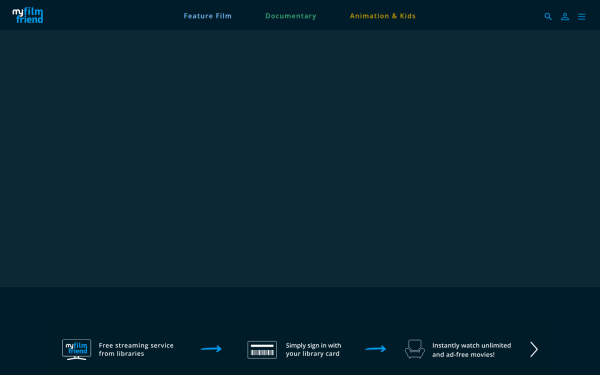
Task: Click the myfilmfriend TV monitor icon
Action: 77,349
